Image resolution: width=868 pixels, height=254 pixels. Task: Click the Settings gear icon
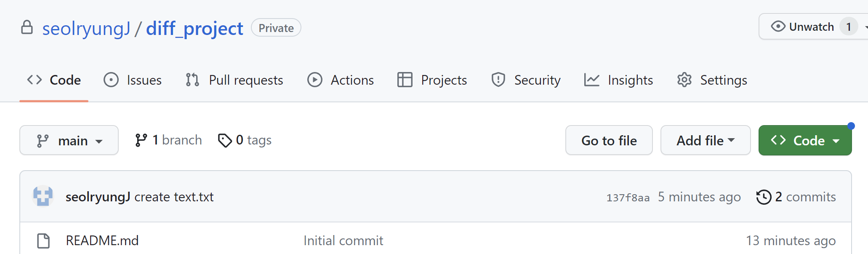pos(684,80)
